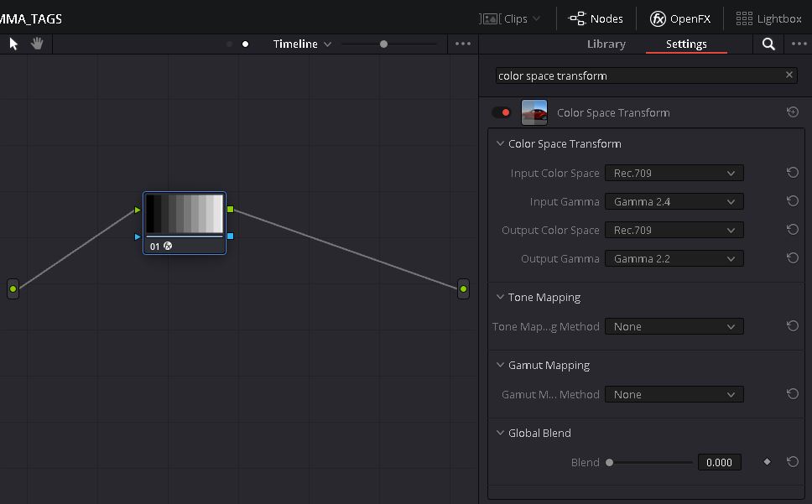This screenshot has width=812, height=504.
Task: Open the Settings tab
Action: click(x=686, y=44)
